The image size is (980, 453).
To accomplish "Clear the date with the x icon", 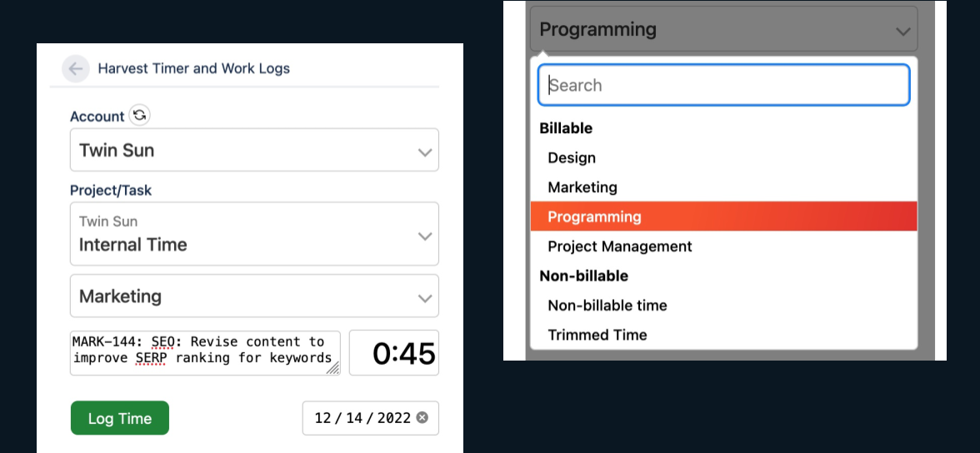I will (x=422, y=417).
